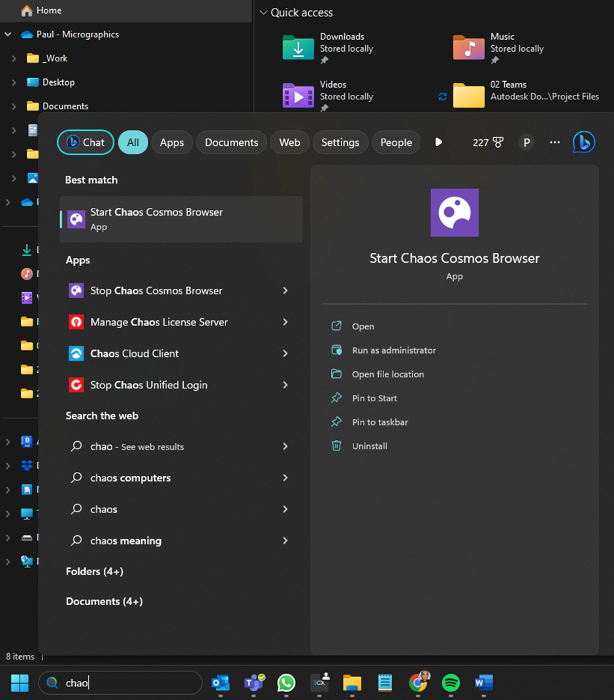
Task: Open the 3CX app from the taskbar
Action: 319,682
